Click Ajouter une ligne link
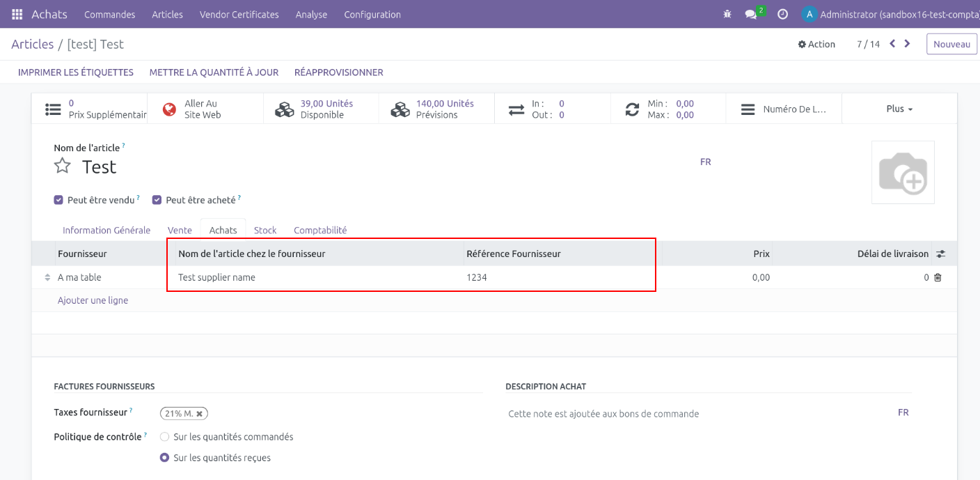Screen dimensions: 980x480 point(93,300)
